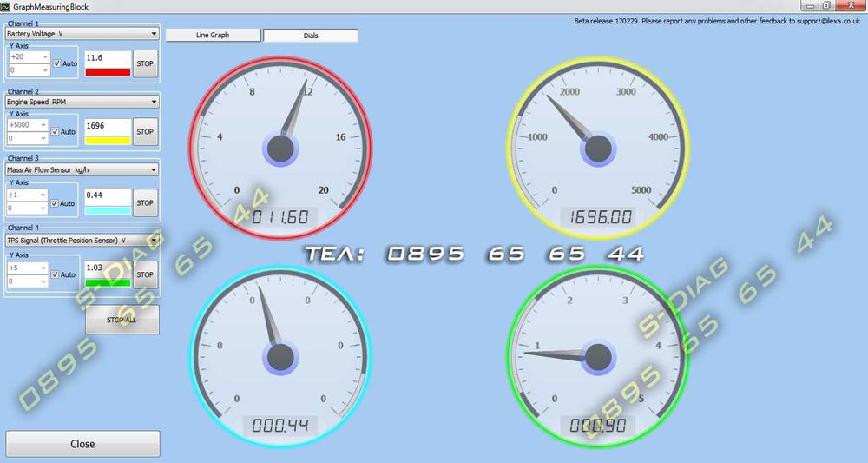Image resolution: width=868 pixels, height=463 pixels.
Task: Click the cyan mass air flow dial
Action: (x=280, y=357)
